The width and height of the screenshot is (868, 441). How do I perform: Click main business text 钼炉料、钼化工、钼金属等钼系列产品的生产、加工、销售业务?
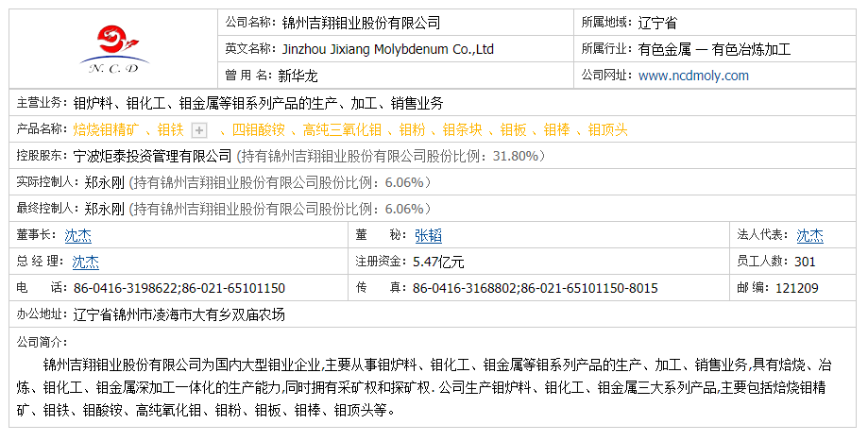click(259, 103)
